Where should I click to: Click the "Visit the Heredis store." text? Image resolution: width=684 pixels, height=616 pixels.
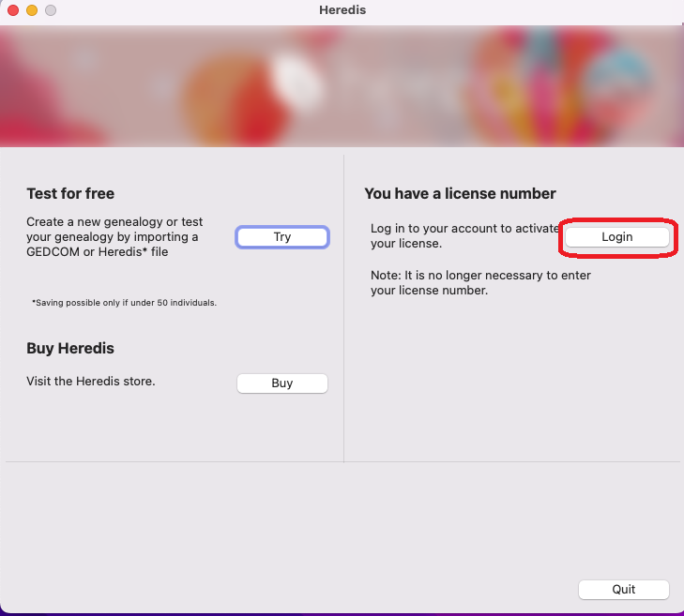91,382
